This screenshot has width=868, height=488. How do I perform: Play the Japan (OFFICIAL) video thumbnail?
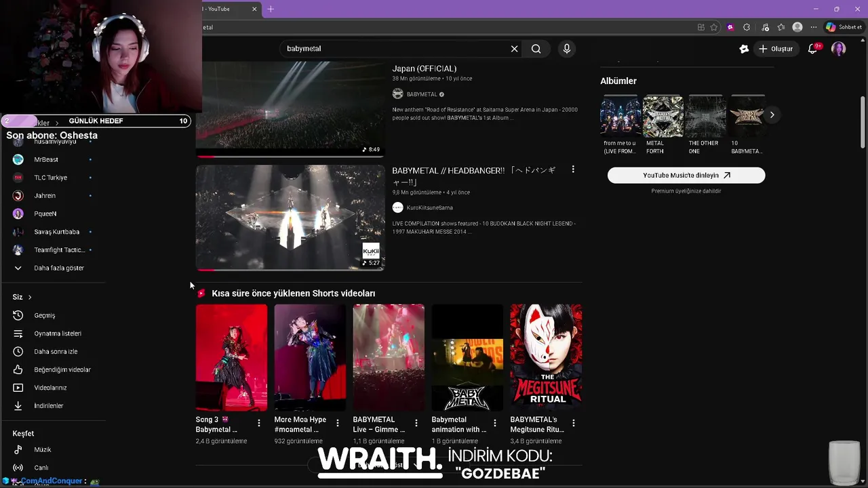290,108
